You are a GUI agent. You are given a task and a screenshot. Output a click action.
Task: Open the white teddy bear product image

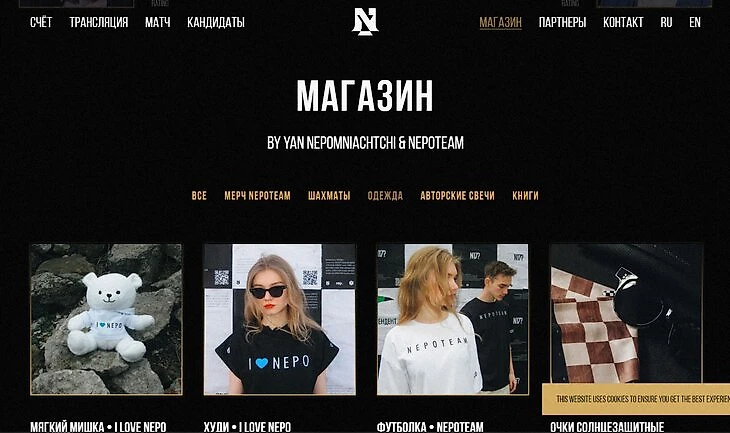(x=106, y=319)
